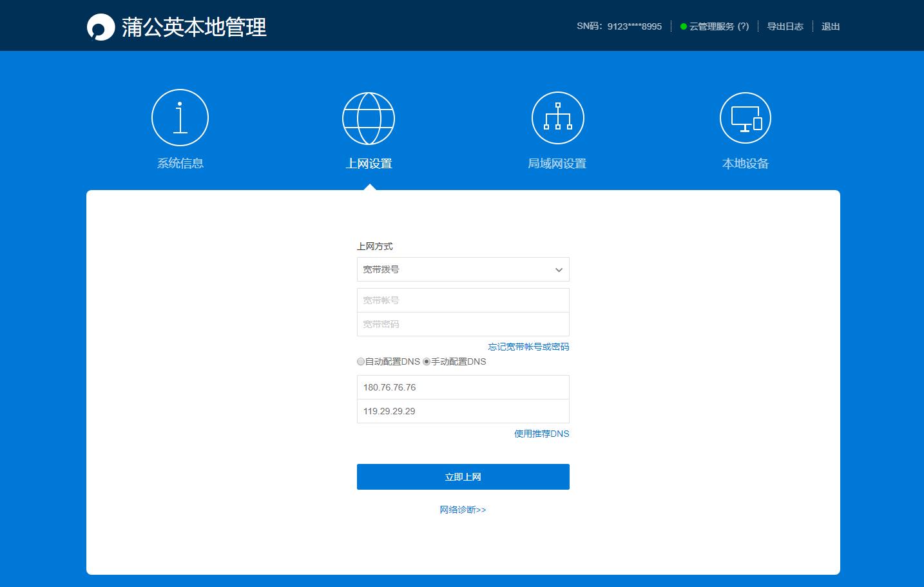Click the 宽带帐号 input field
The height and width of the screenshot is (587, 924).
pyautogui.click(x=463, y=300)
